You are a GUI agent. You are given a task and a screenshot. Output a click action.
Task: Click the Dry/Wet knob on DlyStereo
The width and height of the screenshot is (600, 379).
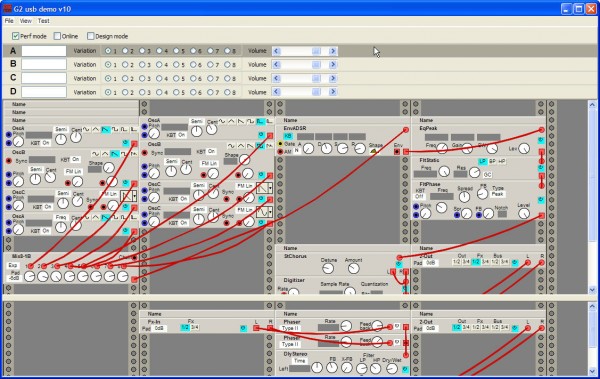[391, 368]
